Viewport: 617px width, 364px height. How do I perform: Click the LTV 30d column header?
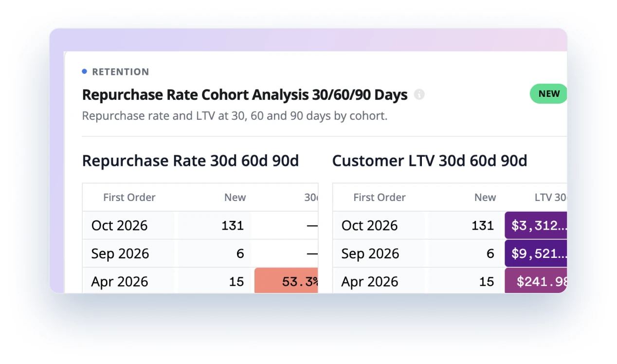(550, 198)
